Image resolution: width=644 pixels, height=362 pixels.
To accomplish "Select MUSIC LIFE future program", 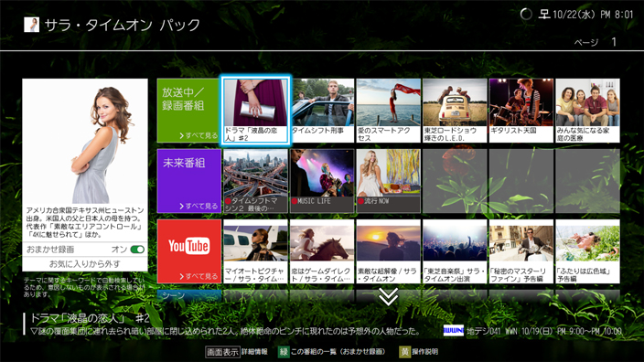I will (x=322, y=181).
